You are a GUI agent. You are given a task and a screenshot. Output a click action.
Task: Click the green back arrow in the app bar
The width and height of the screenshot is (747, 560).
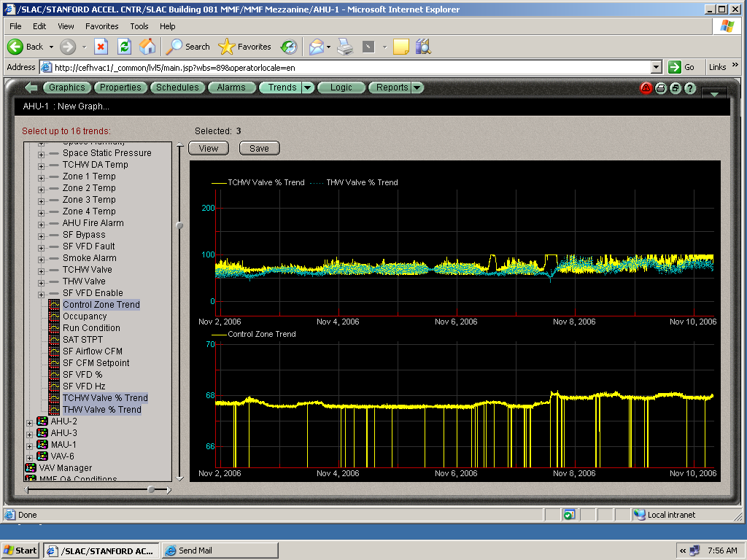[31, 87]
